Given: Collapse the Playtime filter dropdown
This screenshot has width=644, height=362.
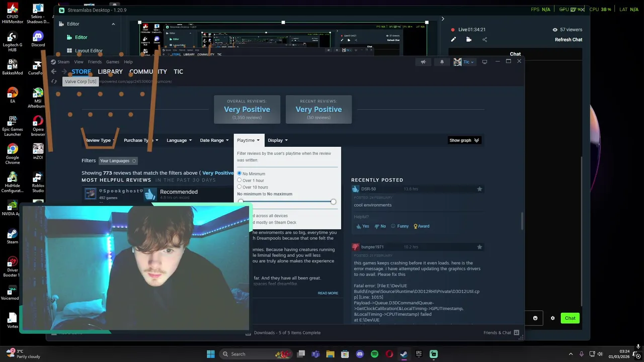Looking at the screenshot, I should tap(249, 140).
